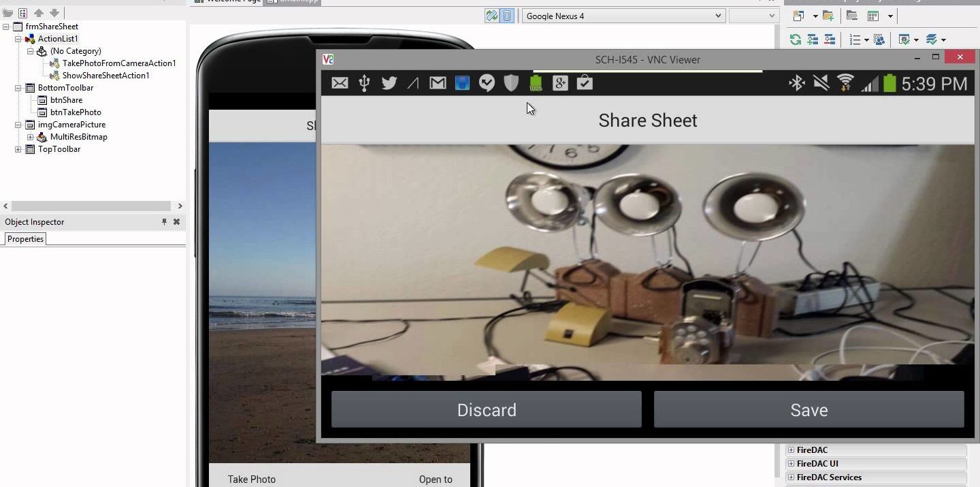Select btnShare component in the tree
The height and width of the screenshot is (487, 980).
point(66,100)
